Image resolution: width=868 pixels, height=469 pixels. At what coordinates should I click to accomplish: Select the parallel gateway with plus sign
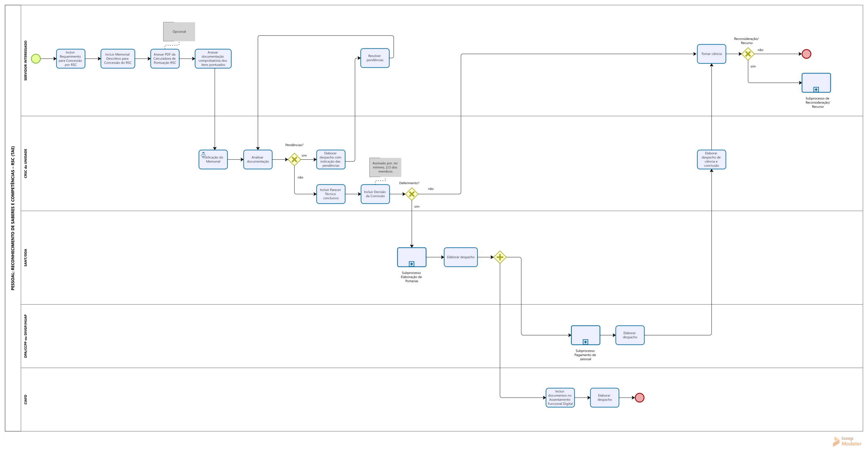click(500, 257)
